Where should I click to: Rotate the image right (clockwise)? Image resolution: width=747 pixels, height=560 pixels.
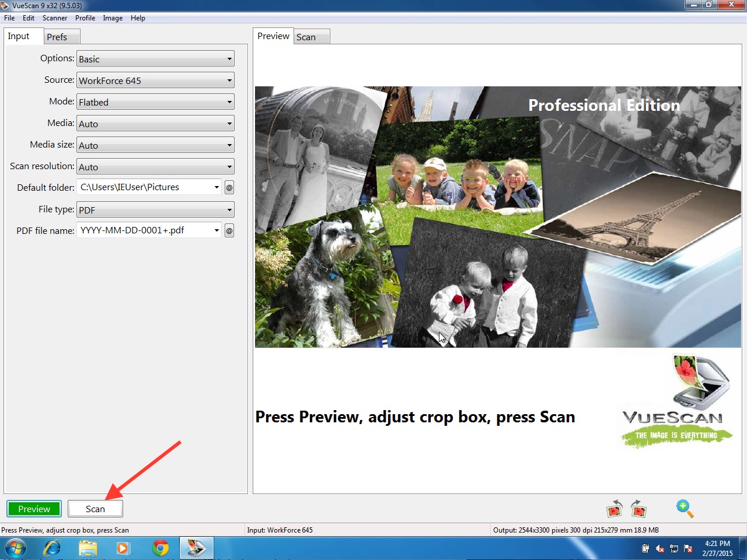[639, 509]
